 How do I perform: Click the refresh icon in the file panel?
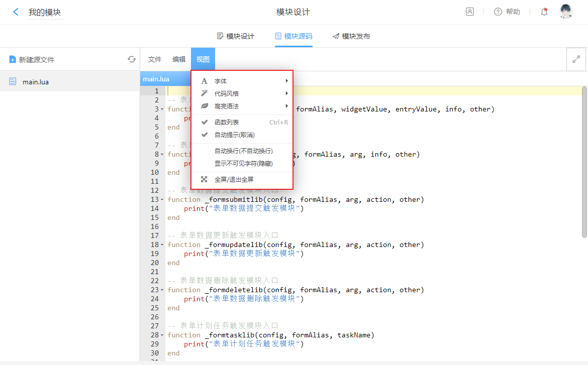[x=132, y=59]
